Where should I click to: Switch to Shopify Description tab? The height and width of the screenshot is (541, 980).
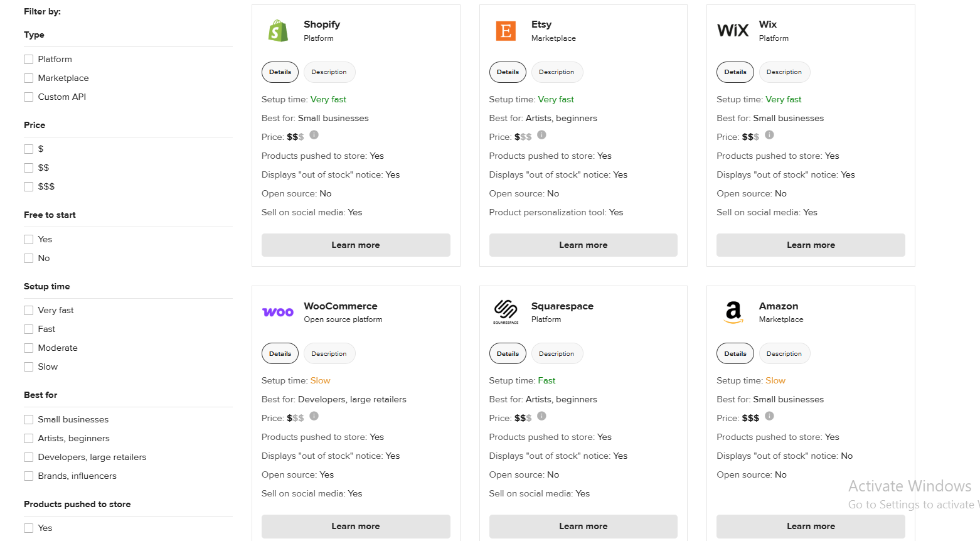click(329, 72)
